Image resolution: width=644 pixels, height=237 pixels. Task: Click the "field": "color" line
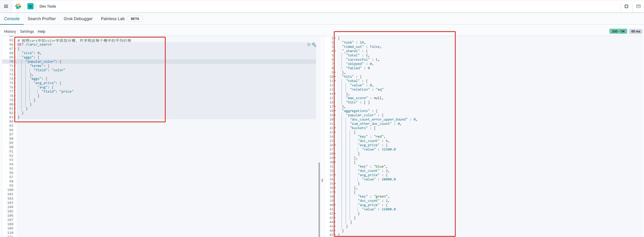[49, 70]
